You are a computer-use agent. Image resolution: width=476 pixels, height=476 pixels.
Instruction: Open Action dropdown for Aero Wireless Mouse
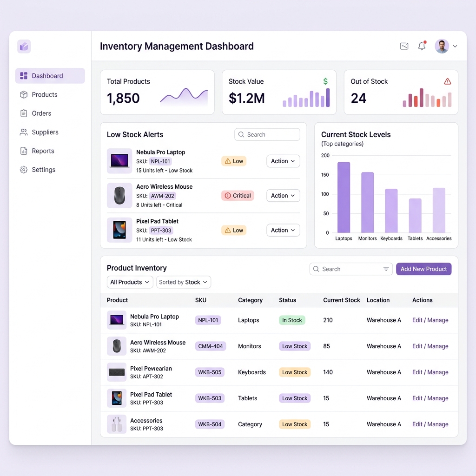pyautogui.click(x=283, y=196)
